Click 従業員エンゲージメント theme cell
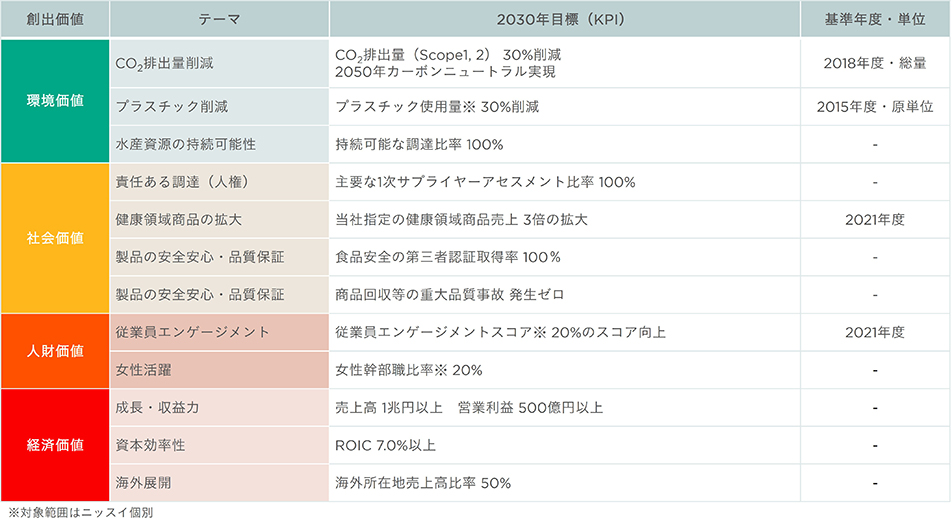This screenshot has height=527, width=952. point(219,332)
